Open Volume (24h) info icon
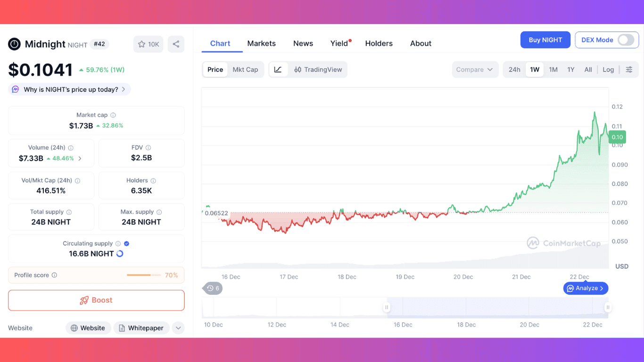644x362 pixels. (x=71, y=148)
